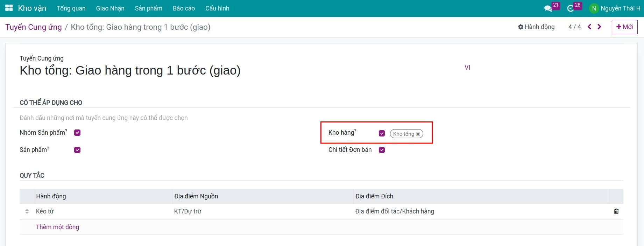Open the Tổng quan menu
The height and width of the screenshot is (246, 644).
[71, 8]
